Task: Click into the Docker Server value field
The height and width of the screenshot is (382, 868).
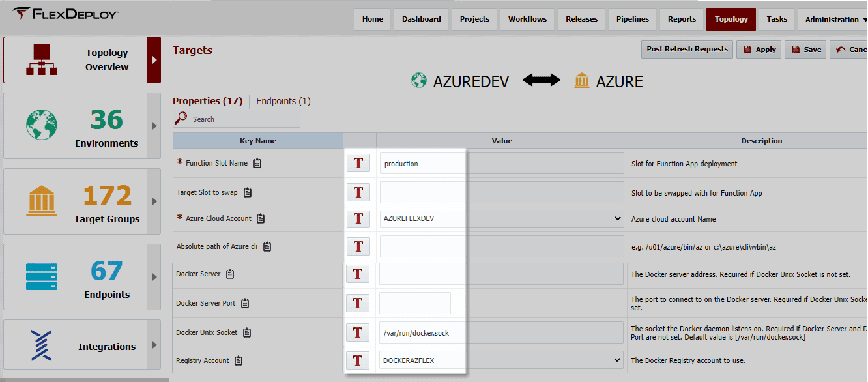Action: click(x=502, y=274)
